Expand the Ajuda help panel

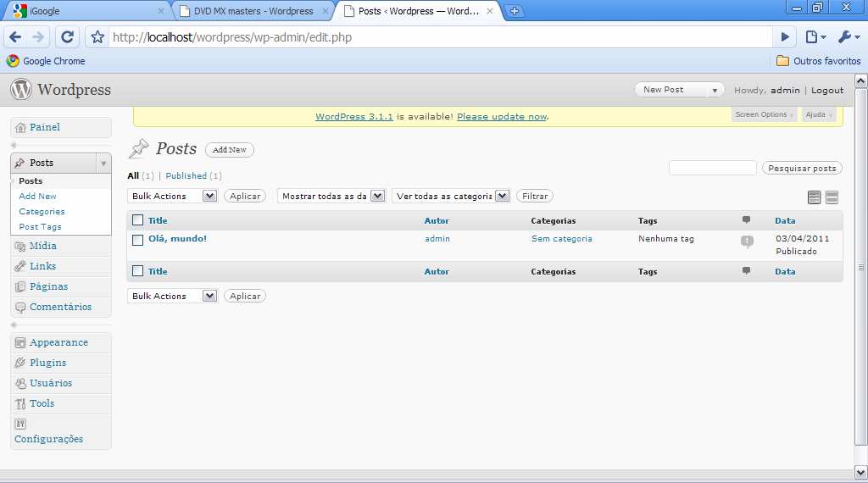point(818,114)
